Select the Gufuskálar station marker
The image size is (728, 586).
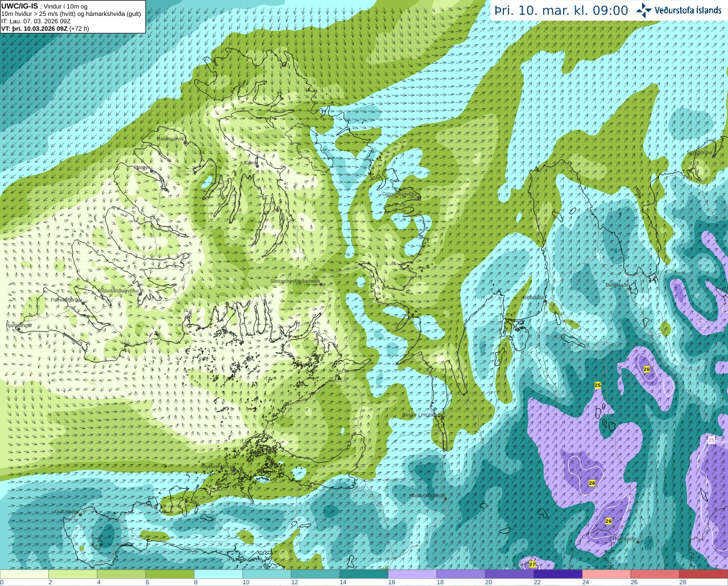[80, 514]
